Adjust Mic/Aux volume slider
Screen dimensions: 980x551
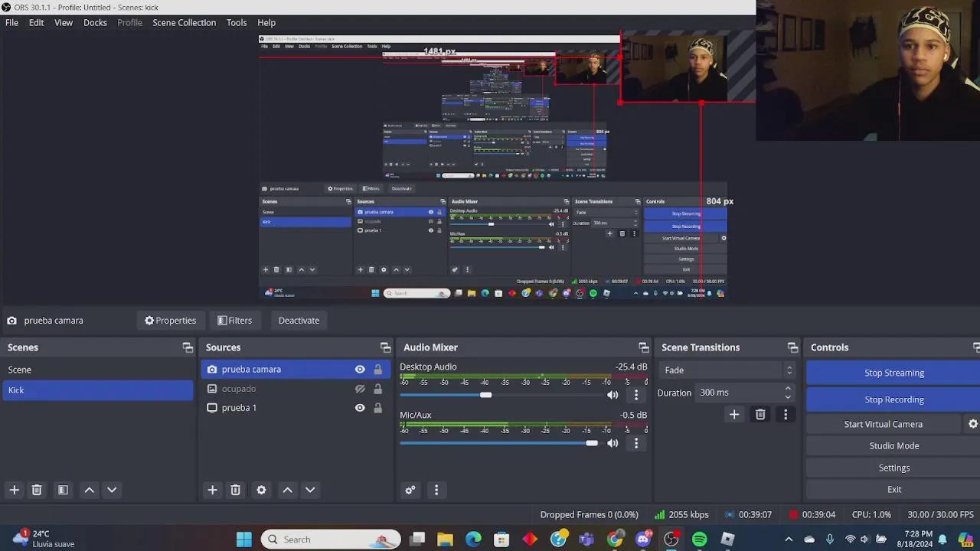click(592, 443)
